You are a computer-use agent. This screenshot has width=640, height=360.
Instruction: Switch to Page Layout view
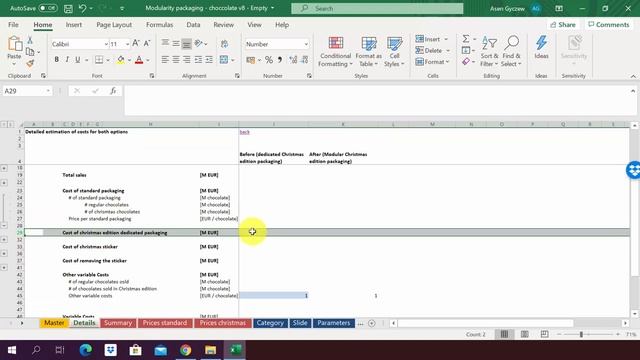click(x=524, y=334)
